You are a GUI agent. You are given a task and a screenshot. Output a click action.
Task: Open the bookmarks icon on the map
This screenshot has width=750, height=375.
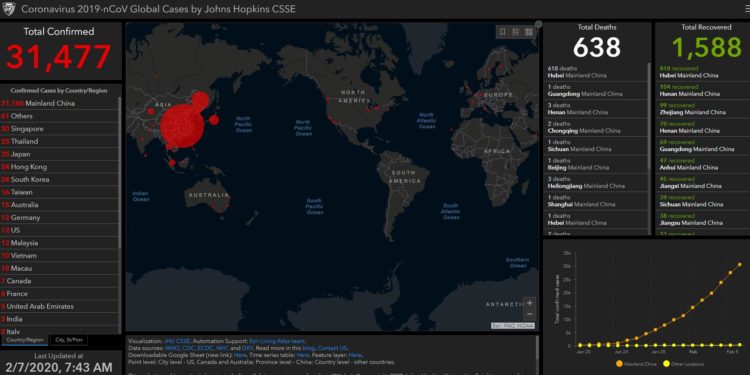click(503, 32)
